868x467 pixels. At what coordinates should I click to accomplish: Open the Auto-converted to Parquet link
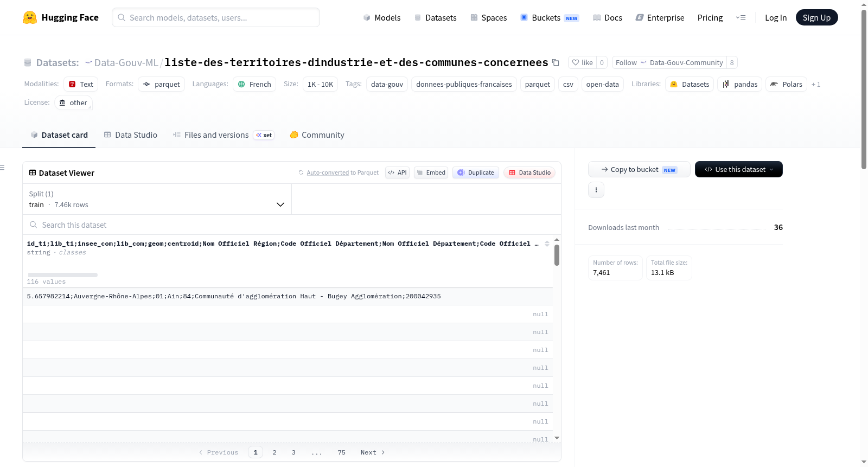tap(328, 172)
